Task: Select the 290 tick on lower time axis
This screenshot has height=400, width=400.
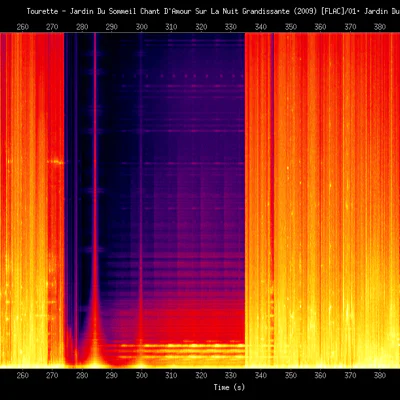Action: (112, 376)
